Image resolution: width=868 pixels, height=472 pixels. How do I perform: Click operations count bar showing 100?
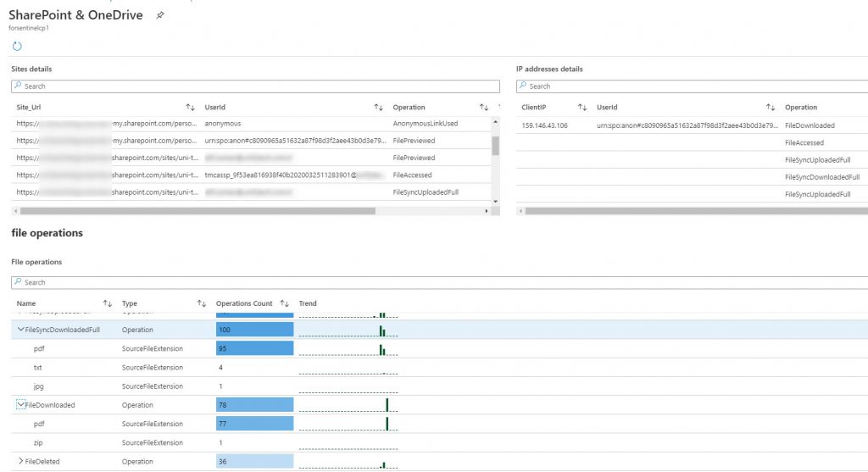tap(254, 330)
